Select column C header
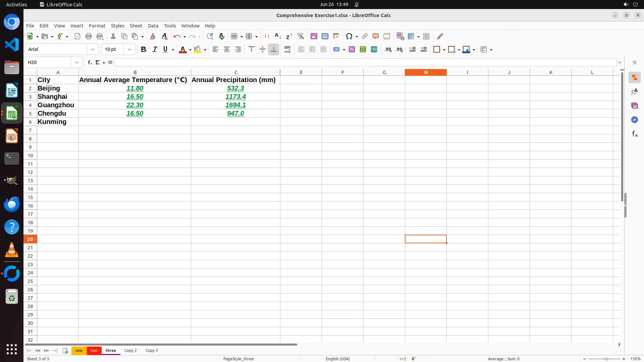This screenshot has width=644, height=362. pyautogui.click(x=235, y=72)
